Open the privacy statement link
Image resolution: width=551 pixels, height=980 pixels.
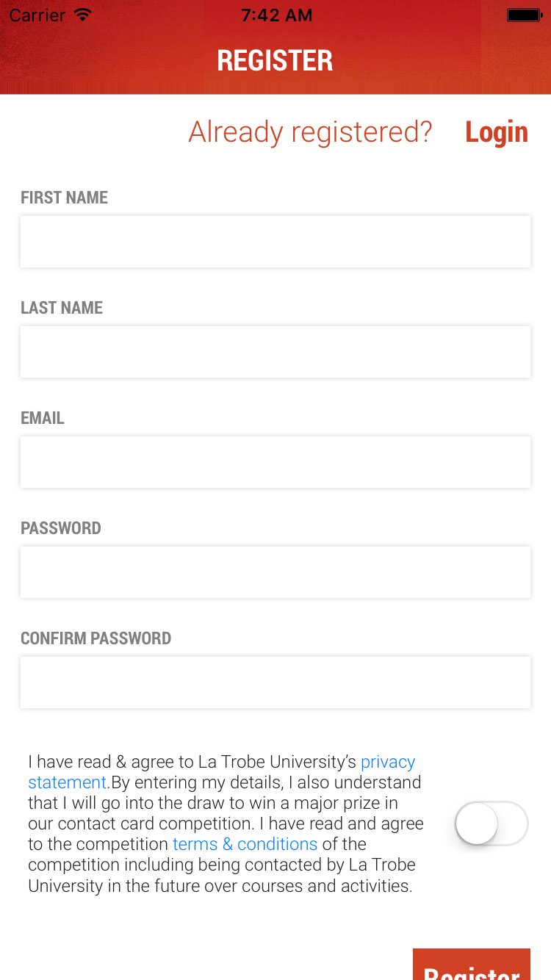(388, 762)
